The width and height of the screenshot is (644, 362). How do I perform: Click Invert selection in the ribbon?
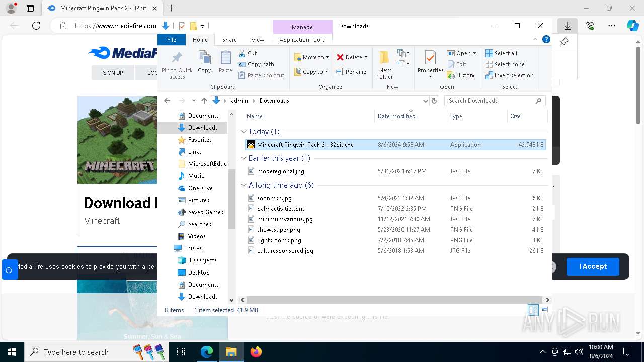coord(509,75)
